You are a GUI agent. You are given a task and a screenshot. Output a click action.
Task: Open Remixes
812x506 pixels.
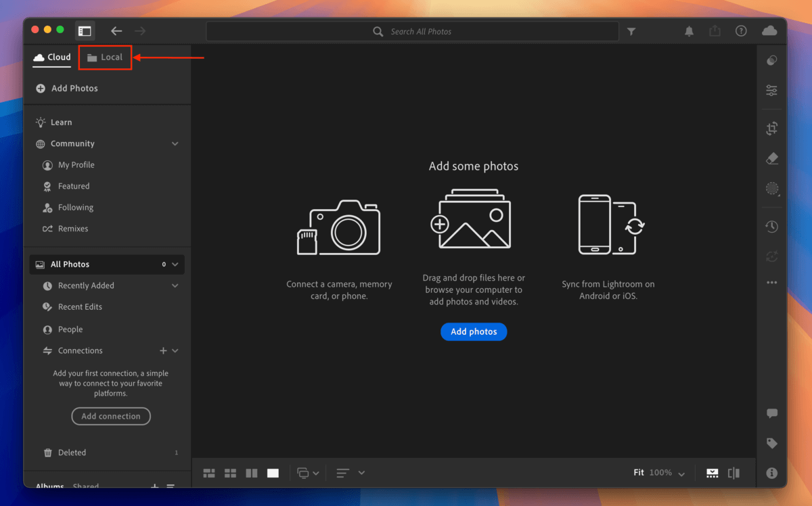(66, 229)
